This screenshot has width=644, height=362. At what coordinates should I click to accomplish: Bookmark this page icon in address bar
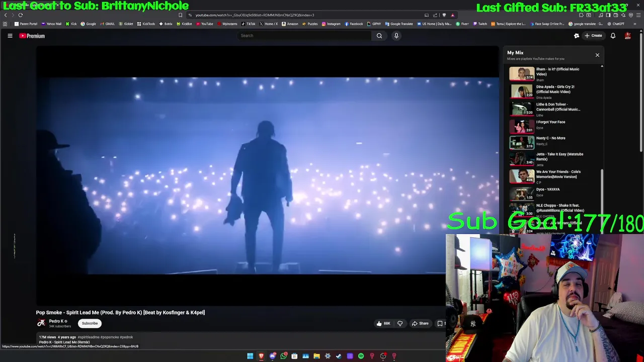[x=180, y=15]
